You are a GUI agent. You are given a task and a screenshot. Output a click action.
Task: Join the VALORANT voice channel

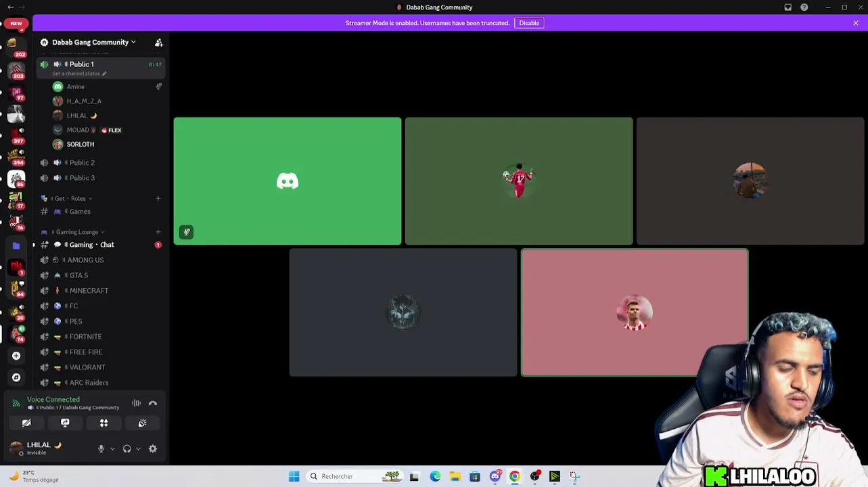101,367
